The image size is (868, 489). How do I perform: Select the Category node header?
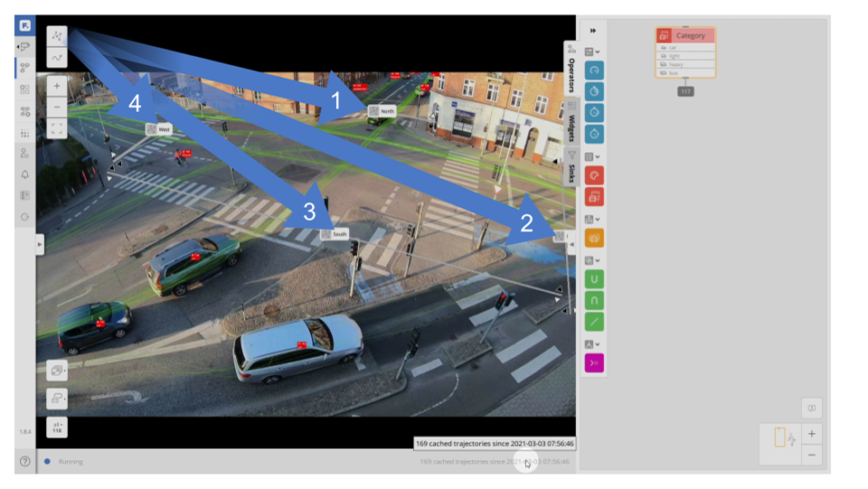(x=685, y=35)
